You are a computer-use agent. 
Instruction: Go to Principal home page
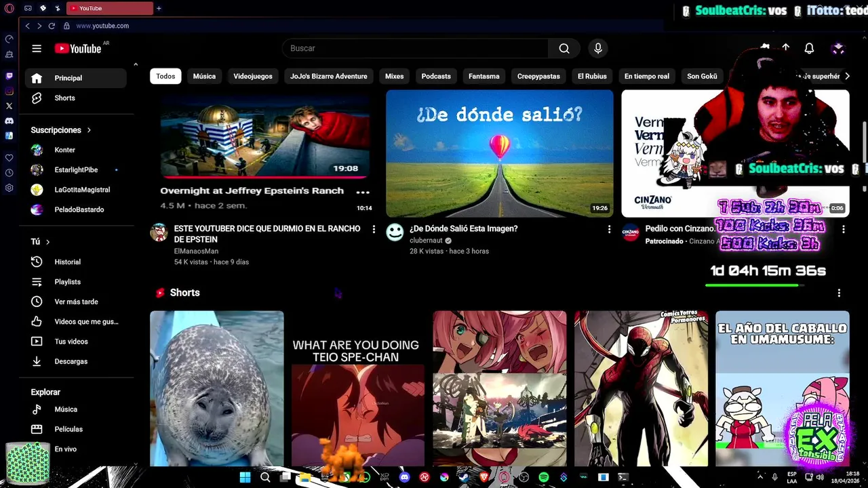(x=76, y=78)
